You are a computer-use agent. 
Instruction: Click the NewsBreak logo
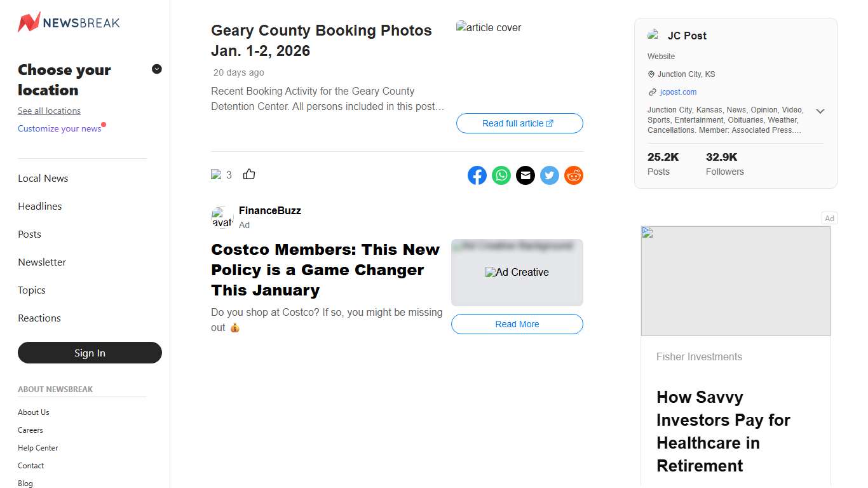pos(69,23)
